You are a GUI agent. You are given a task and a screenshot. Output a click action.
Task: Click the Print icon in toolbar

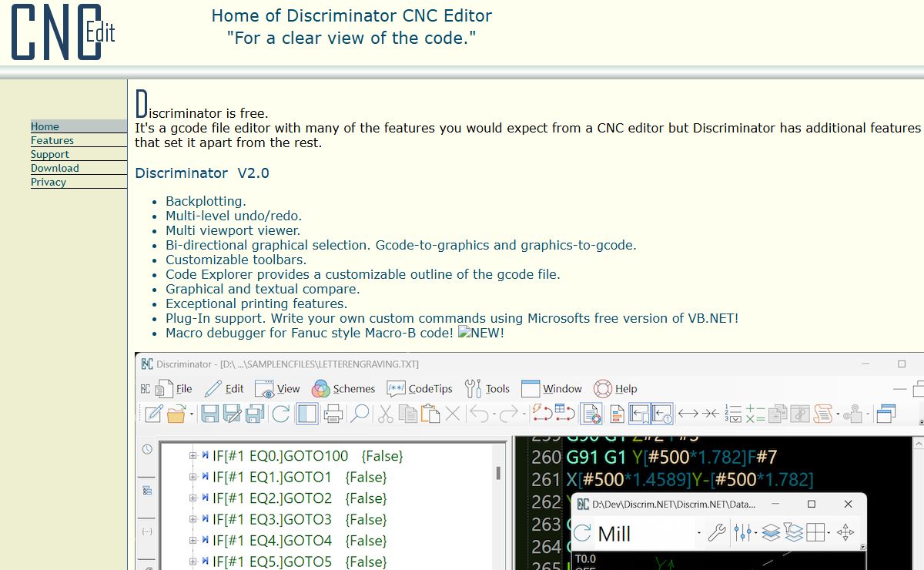pos(333,414)
